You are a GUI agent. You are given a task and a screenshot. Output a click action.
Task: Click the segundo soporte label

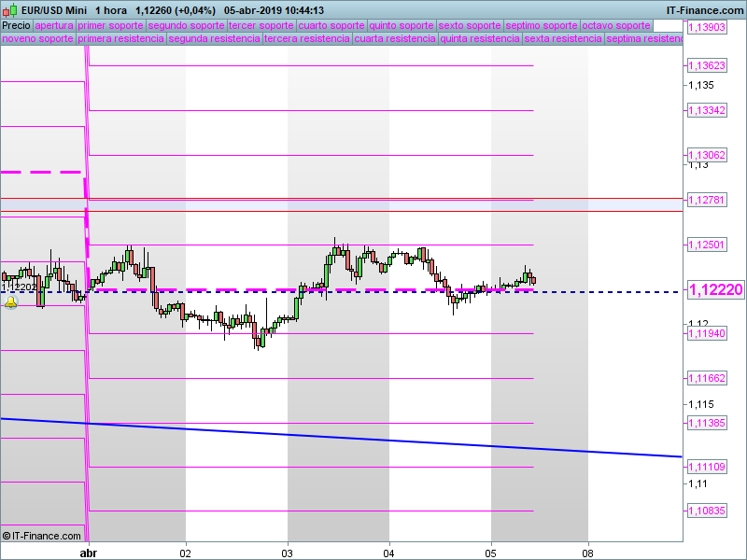186,26
